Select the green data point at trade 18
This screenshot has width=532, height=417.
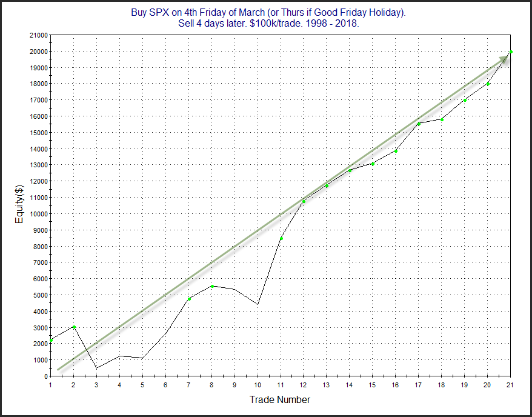coord(442,119)
